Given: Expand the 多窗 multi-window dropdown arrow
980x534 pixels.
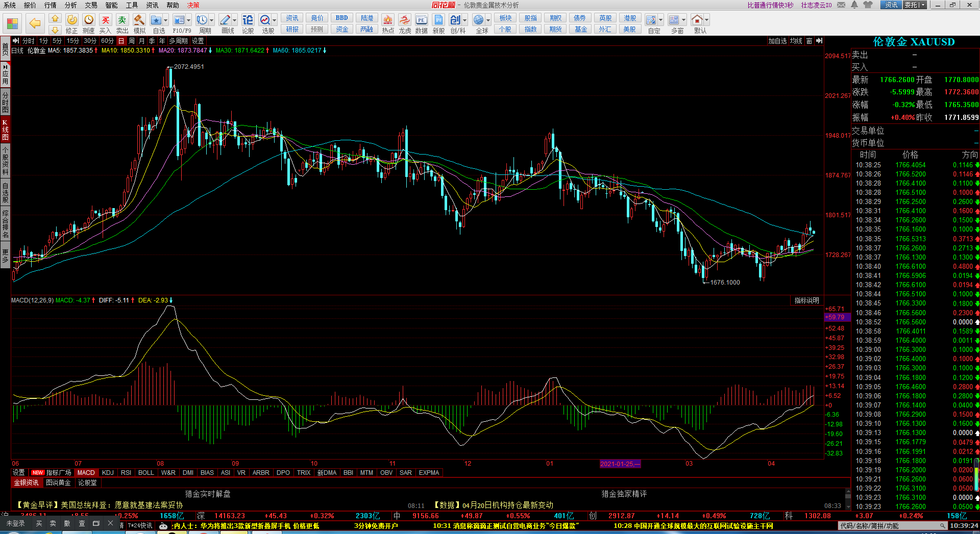Looking at the screenshot, I should coord(684,20).
